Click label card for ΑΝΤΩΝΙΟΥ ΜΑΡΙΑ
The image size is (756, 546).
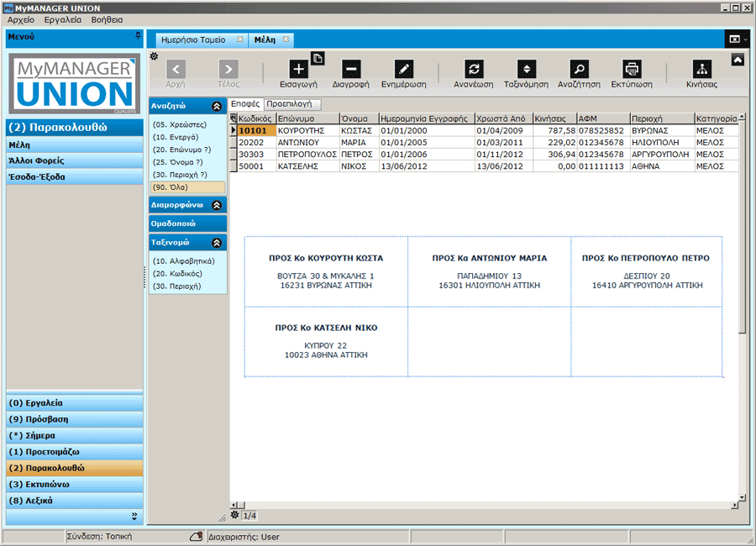490,271
